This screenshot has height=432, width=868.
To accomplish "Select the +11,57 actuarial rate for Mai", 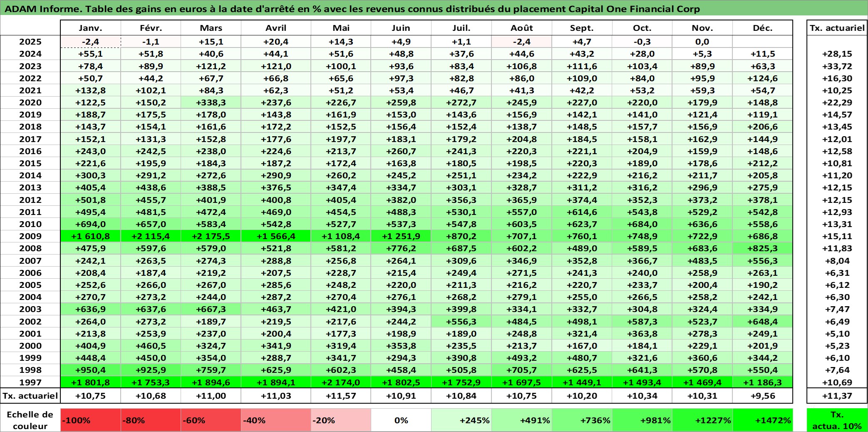I will pyautogui.click(x=341, y=396).
